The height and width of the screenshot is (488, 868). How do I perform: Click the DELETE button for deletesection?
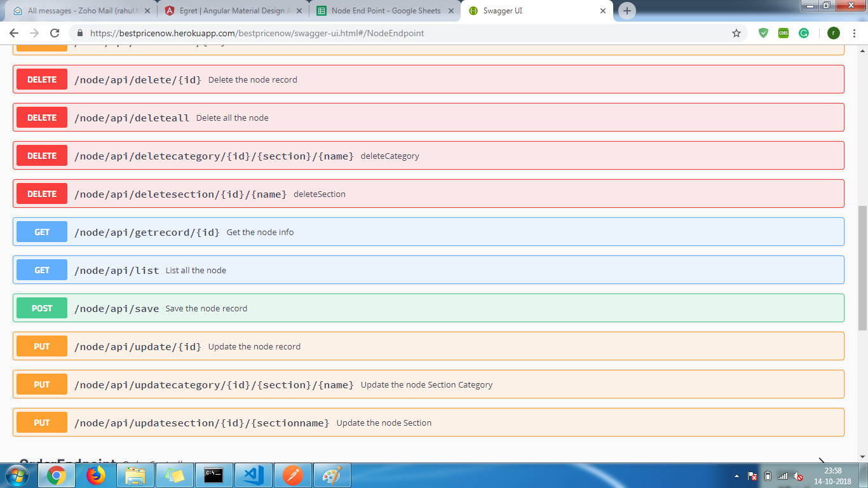(x=42, y=194)
